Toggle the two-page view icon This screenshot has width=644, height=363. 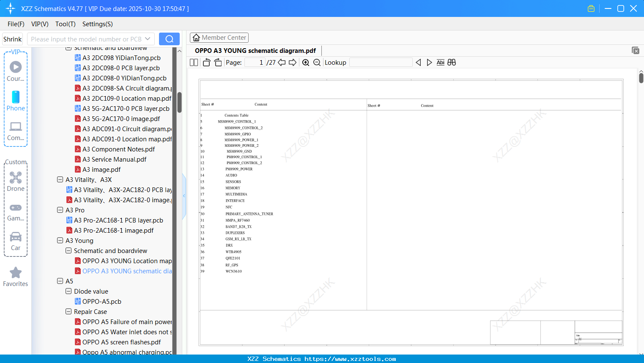pos(194,63)
